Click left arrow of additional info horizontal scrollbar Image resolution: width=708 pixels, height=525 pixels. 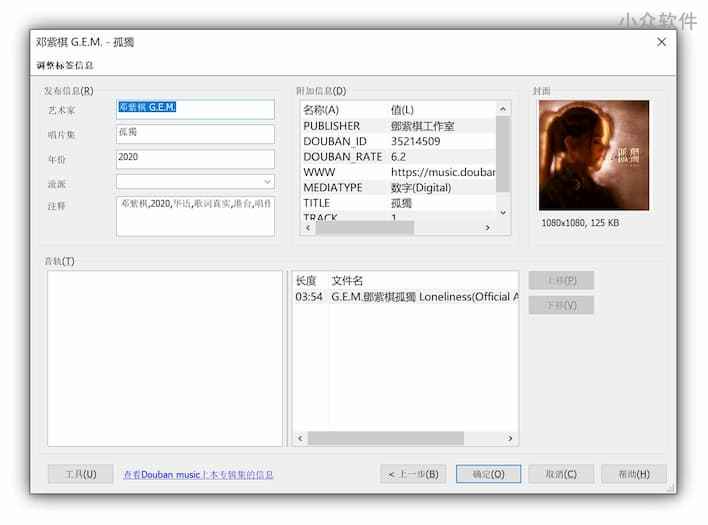(x=308, y=228)
